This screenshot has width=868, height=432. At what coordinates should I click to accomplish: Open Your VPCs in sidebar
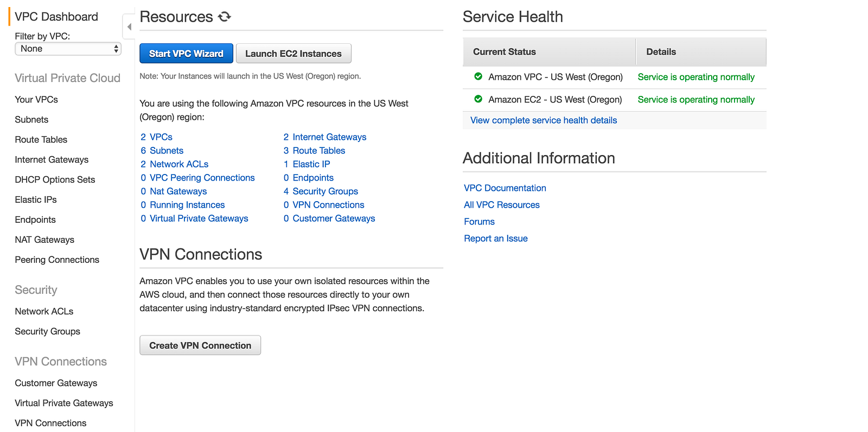pyautogui.click(x=36, y=99)
